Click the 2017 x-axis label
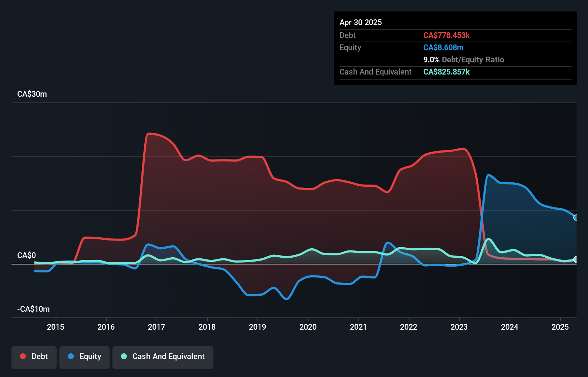The height and width of the screenshot is (377, 588). (156, 327)
